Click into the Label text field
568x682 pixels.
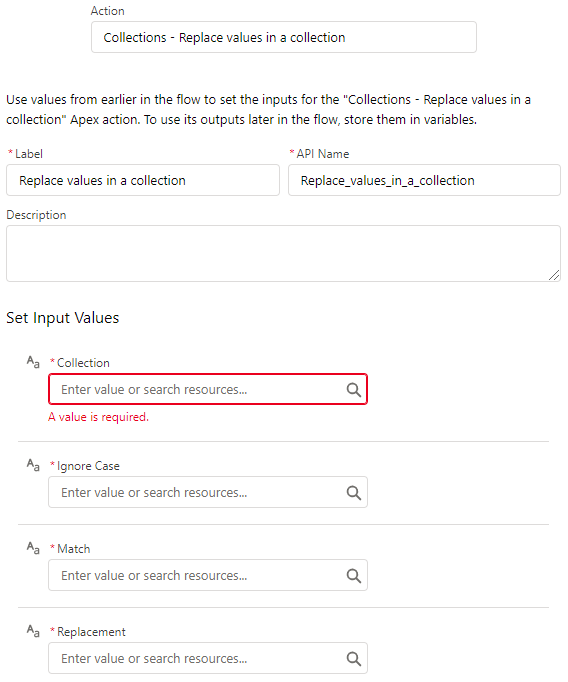pyautogui.click(x=143, y=181)
